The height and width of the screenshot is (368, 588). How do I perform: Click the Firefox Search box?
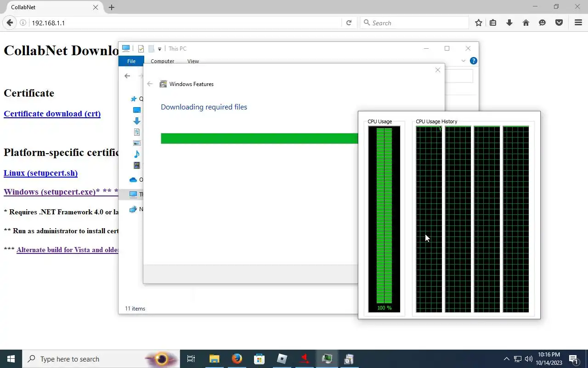(x=415, y=23)
